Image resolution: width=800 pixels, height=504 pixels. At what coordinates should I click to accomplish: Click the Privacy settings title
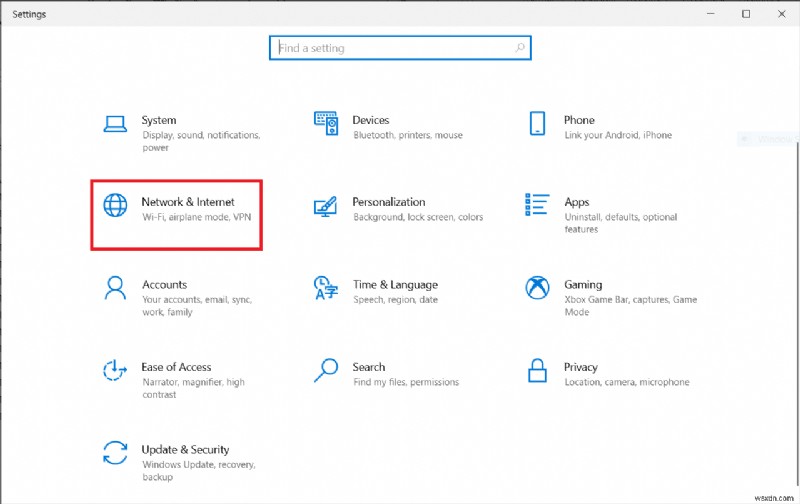(x=580, y=367)
